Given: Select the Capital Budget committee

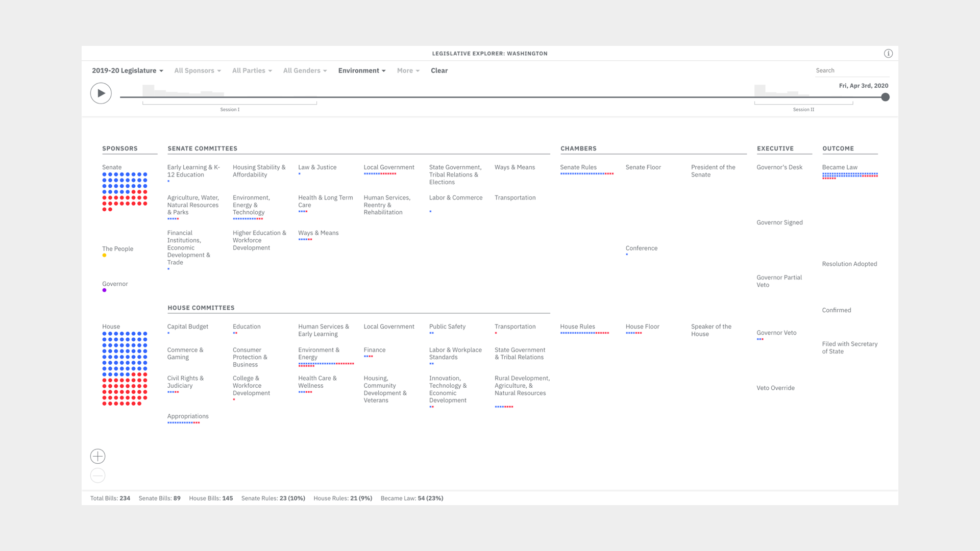Looking at the screenshot, I should click(188, 327).
